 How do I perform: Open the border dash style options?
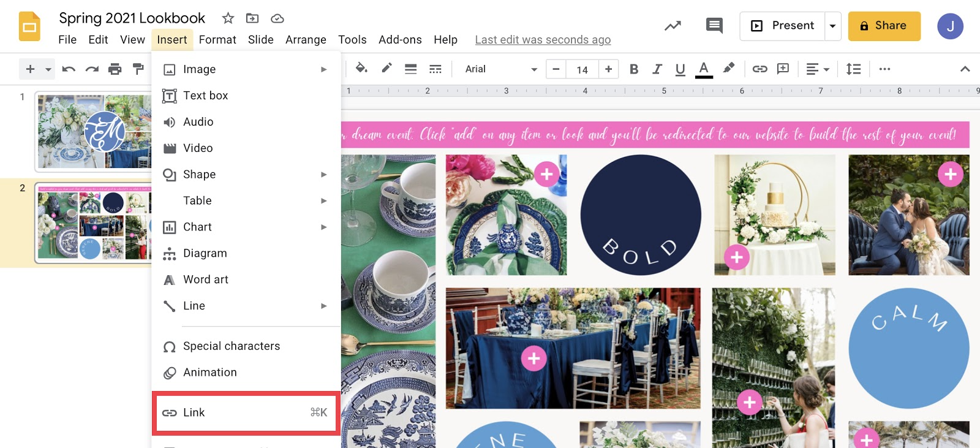pos(435,69)
